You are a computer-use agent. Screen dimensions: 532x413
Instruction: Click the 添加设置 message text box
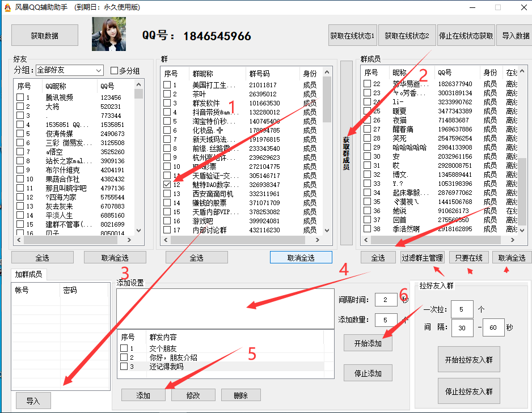pos(225,308)
